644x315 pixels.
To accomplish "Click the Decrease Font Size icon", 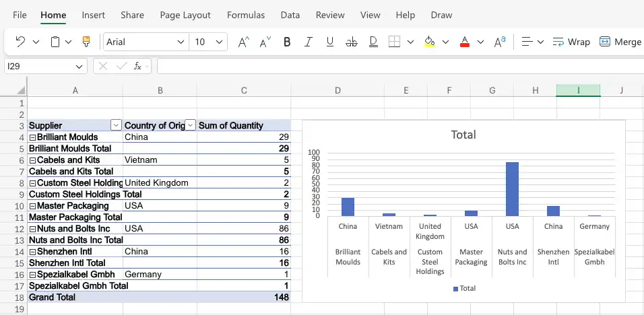I will [x=265, y=42].
